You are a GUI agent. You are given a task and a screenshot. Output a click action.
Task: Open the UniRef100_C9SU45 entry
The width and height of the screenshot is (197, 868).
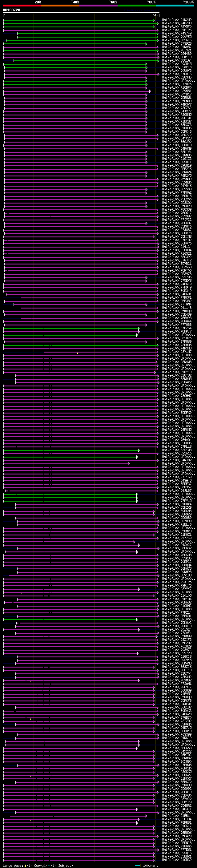177,64
